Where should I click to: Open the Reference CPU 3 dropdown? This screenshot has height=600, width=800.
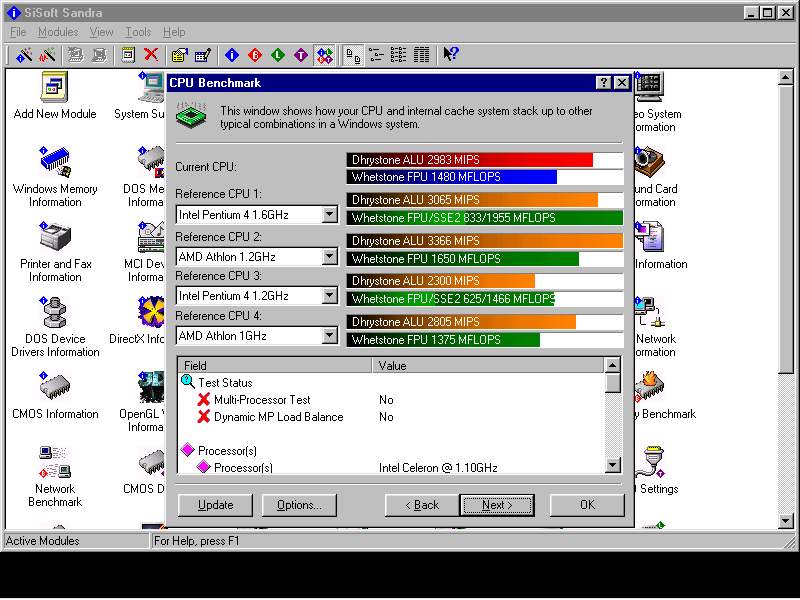pos(330,295)
